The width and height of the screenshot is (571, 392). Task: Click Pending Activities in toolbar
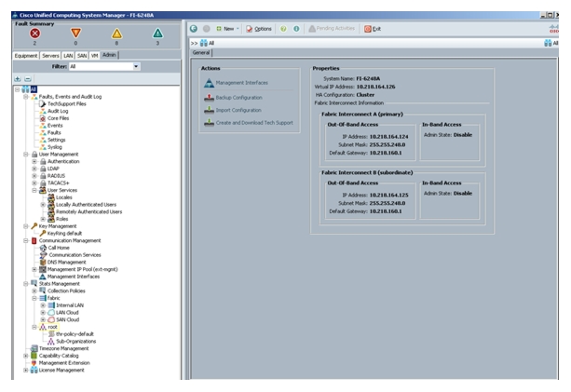(332, 28)
